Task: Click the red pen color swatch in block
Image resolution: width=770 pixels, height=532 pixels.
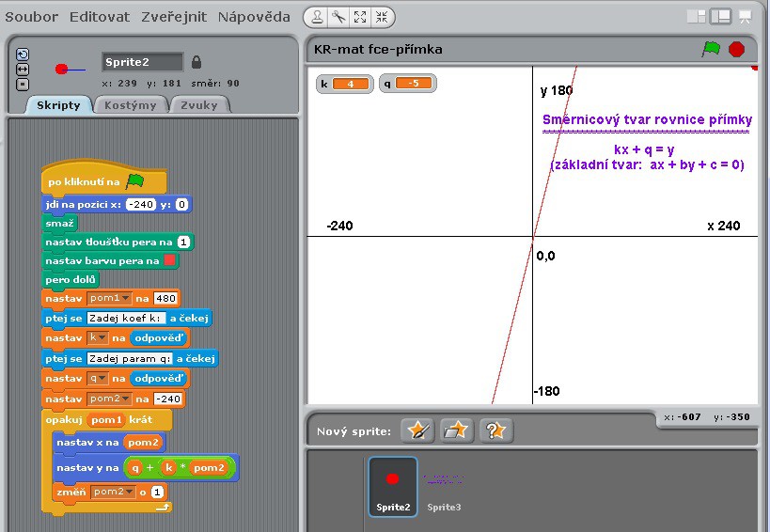Action: click(169, 260)
